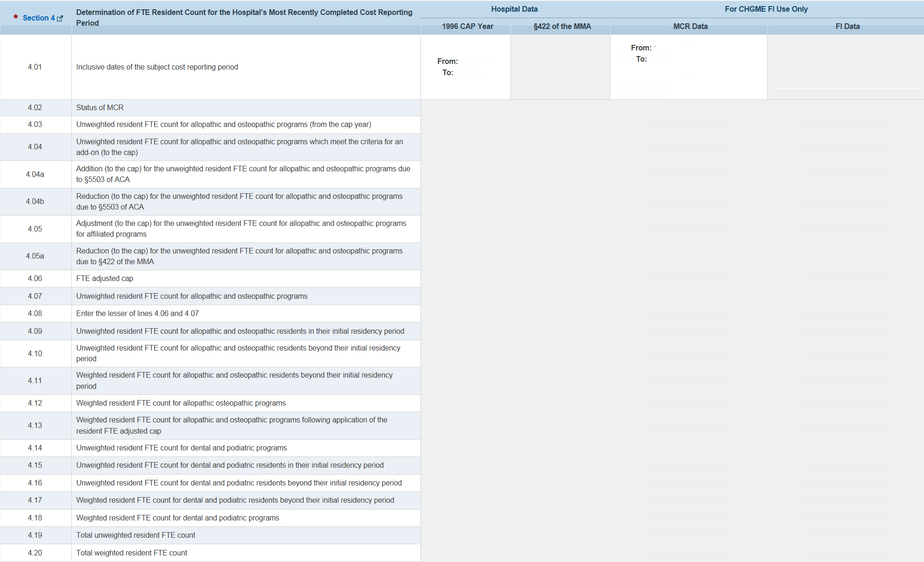Click the red required asterisk icon
924x562 pixels.
(x=16, y=17)
